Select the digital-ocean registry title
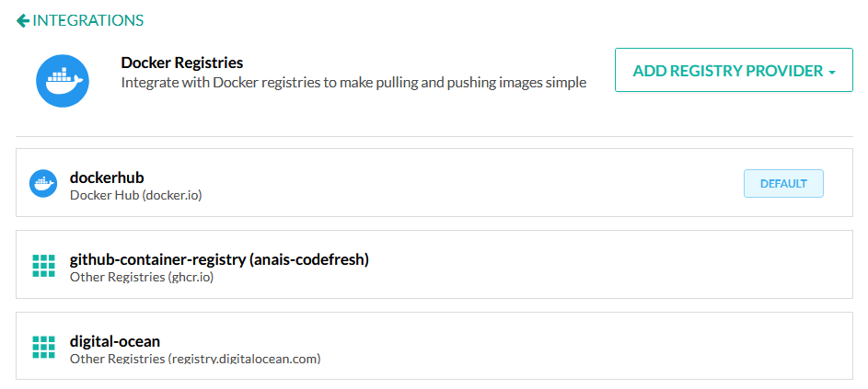This screenshot has height=389, width=868. point(114,341)
